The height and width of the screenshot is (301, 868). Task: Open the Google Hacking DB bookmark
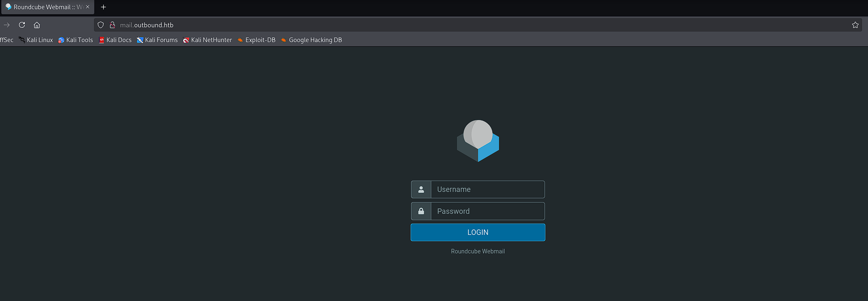312,40
